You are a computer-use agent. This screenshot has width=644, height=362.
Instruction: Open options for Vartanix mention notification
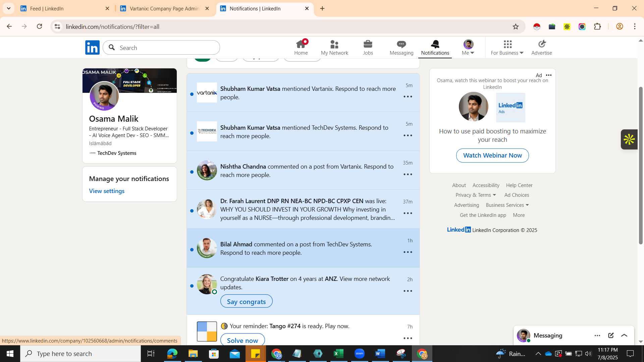pyautogui.click(x=408, y=97)
